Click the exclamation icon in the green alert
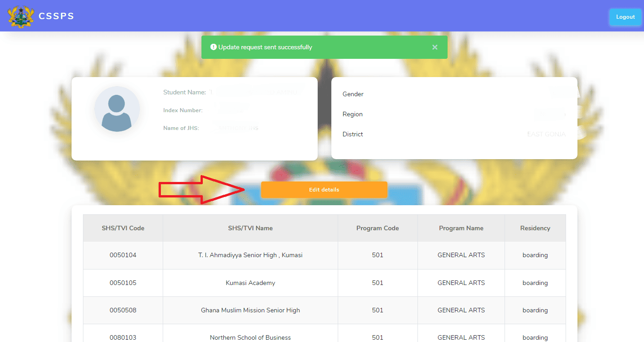Image resolution: width=644 pixels, height=342 pixels. 213,47
